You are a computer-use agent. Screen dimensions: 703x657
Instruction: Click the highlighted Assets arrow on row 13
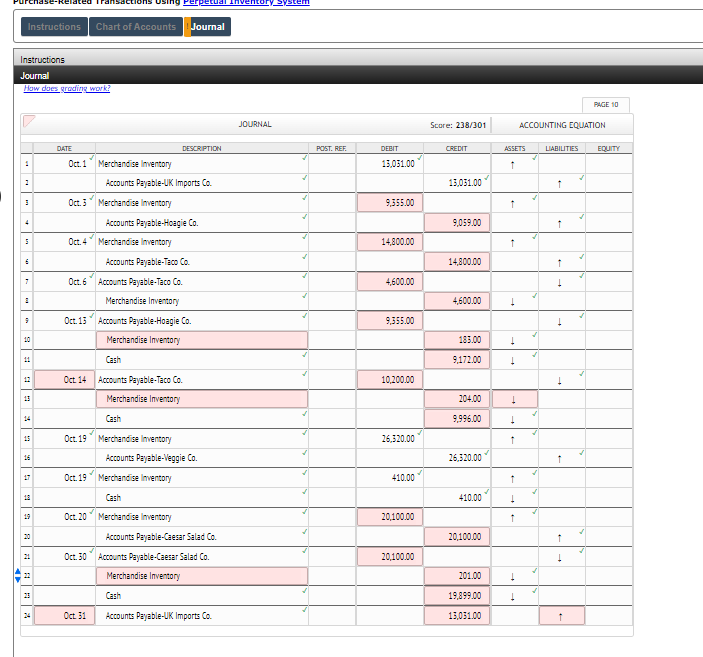coord(515,399)
